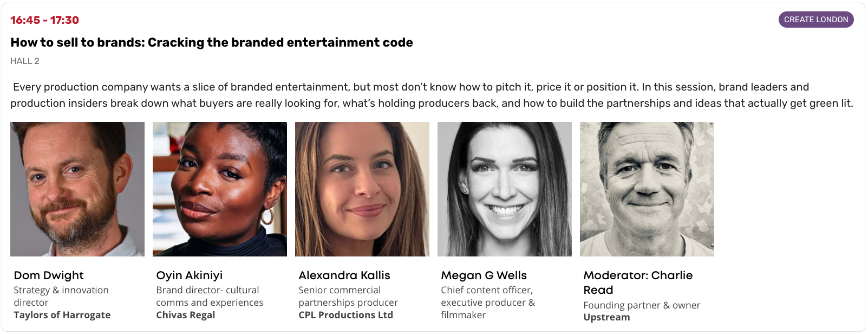Open the session title about branded entertainment

[211, 42]
